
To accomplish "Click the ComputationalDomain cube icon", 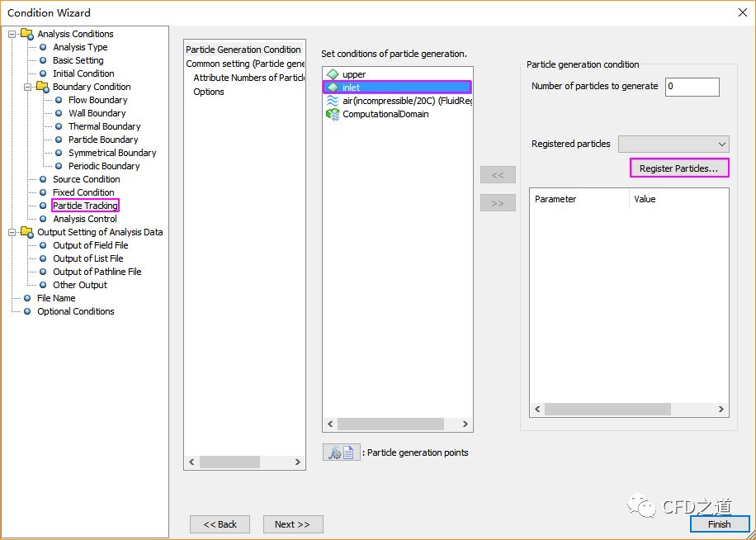I will 333,114.
